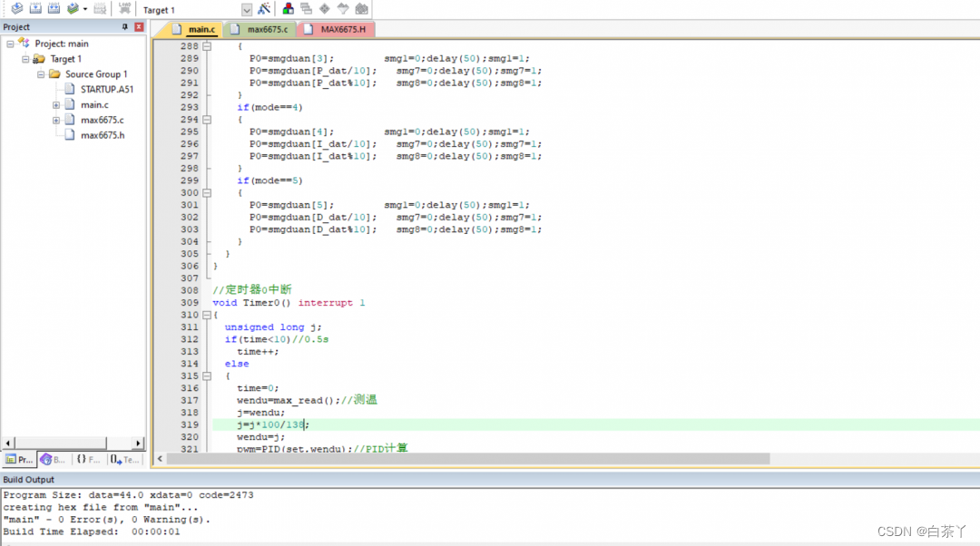The width and height of the screenshot is (980, 546).
Task: Click the Batch Build toolbar icon
Action: [73, 9]
